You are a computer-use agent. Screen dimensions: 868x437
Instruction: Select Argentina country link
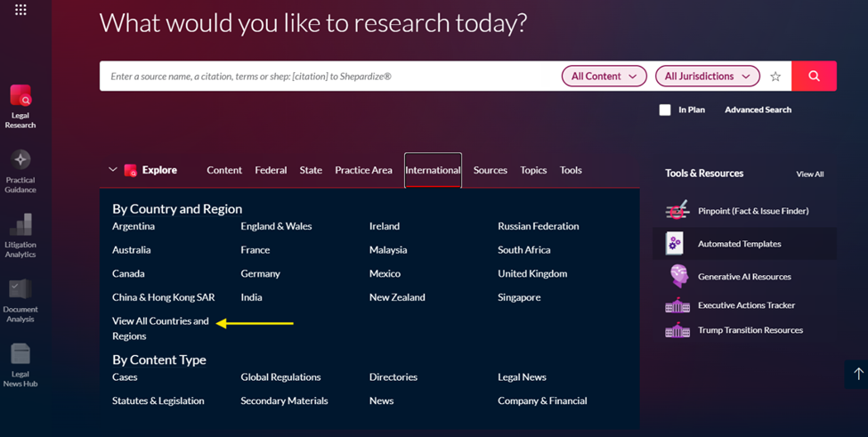point(134,226)
